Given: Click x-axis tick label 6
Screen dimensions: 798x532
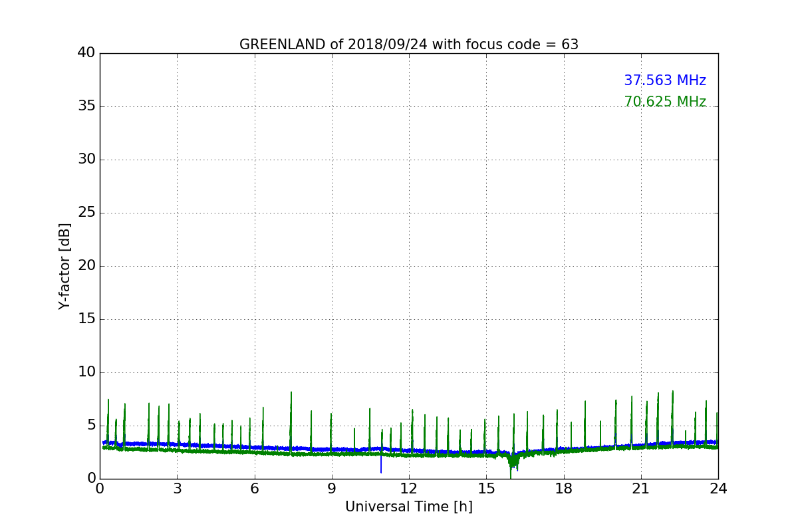Looking at the screenshot, I should (255, 489).
